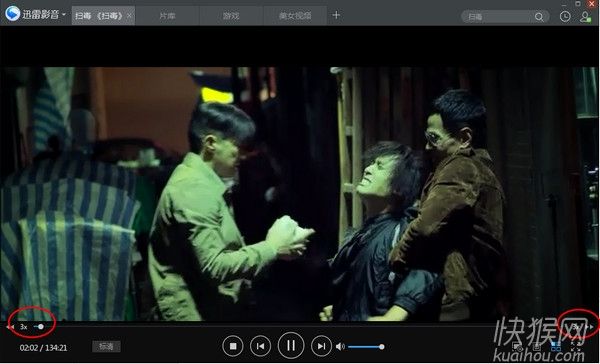
Task: Open the user account profile icon
Action: [585, 17]
